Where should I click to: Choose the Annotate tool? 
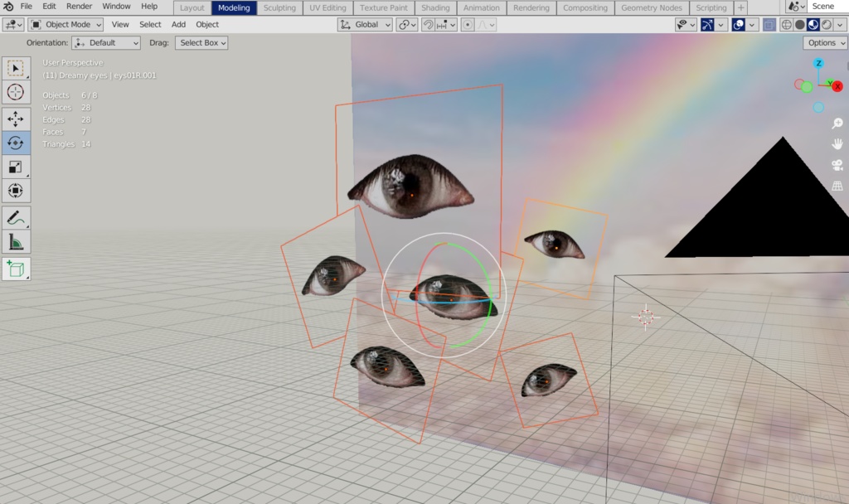click(16, 218)
